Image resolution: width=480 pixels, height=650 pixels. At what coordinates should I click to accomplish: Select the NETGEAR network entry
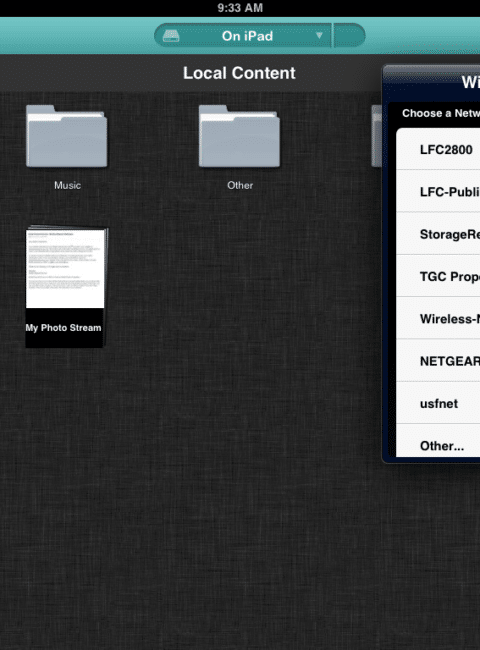pos(438,361)
